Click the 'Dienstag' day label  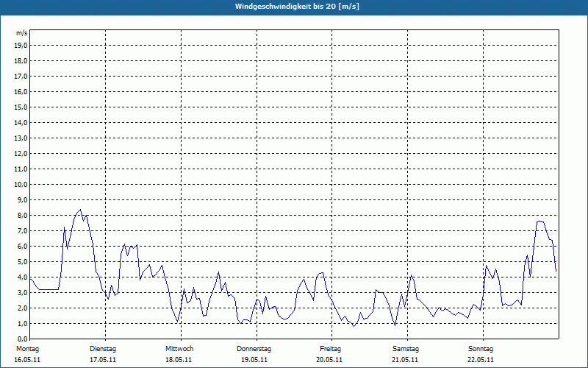[103, 349]
